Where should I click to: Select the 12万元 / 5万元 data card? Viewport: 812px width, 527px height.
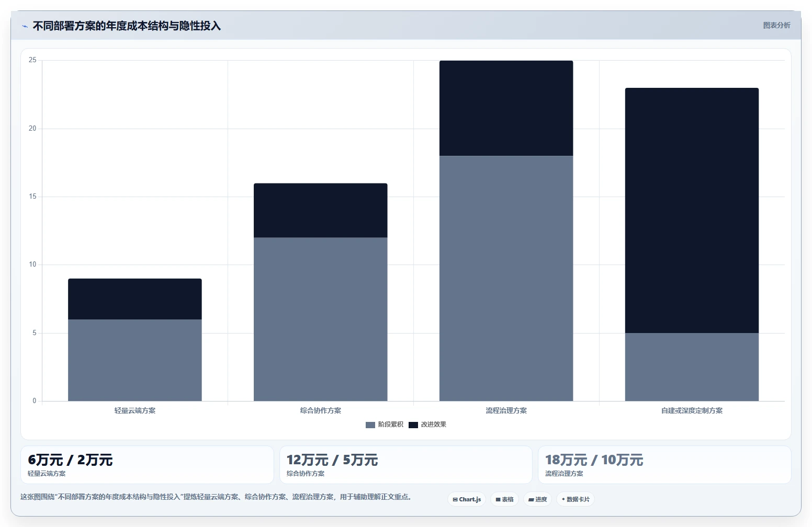[x=405, y=465]
